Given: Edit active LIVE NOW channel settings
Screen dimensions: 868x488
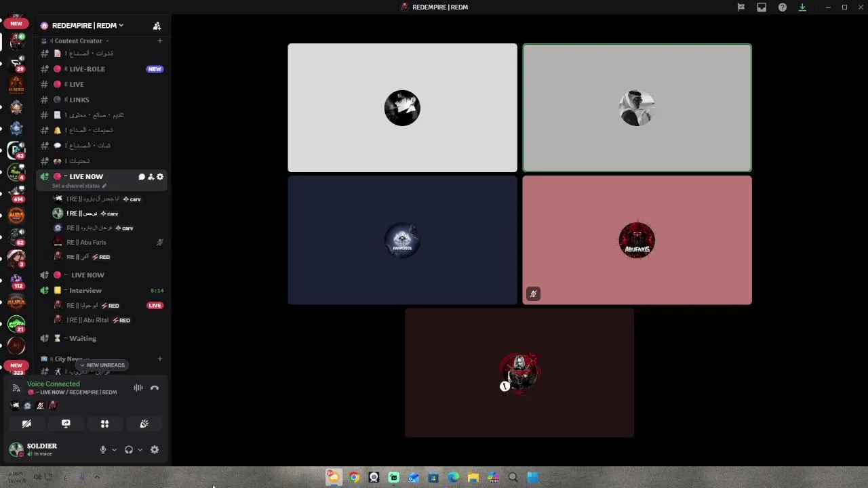Looking at the screenshot, I should tap(160, 177).
